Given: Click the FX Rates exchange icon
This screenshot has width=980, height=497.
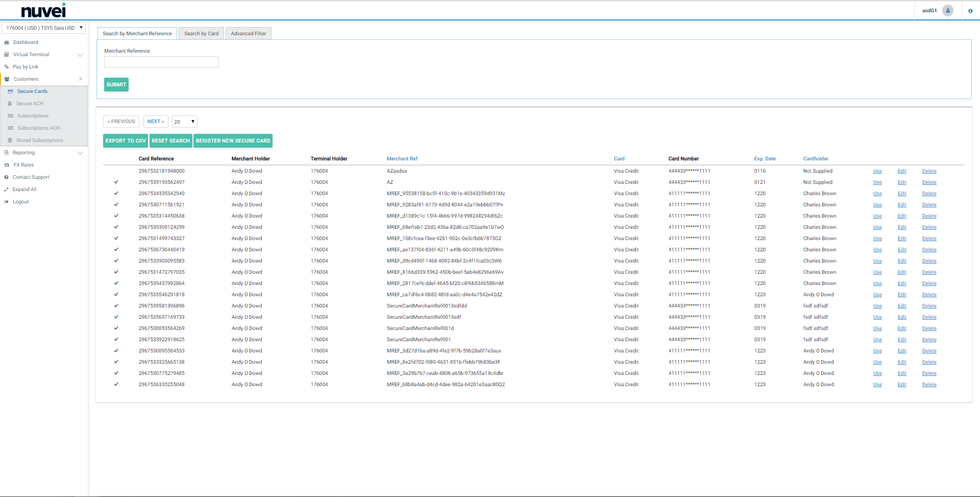Looking at the screenshot, I should [x=7, y=165].
